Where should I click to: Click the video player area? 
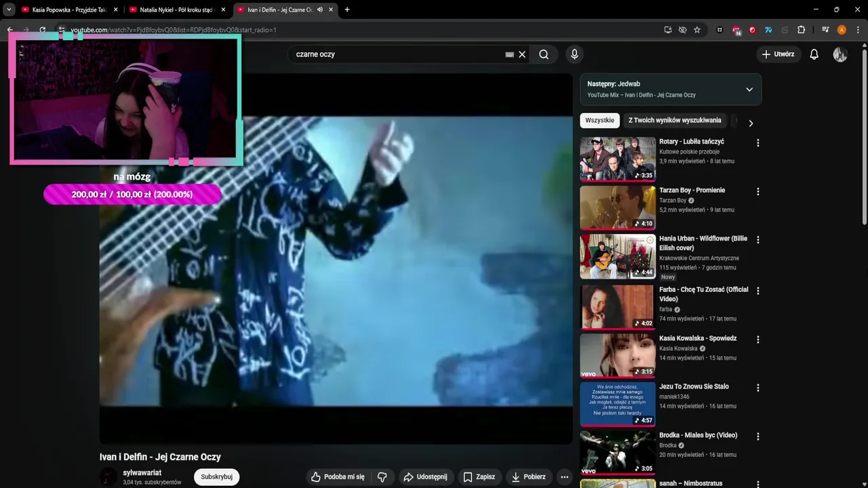tap(336, 259)
